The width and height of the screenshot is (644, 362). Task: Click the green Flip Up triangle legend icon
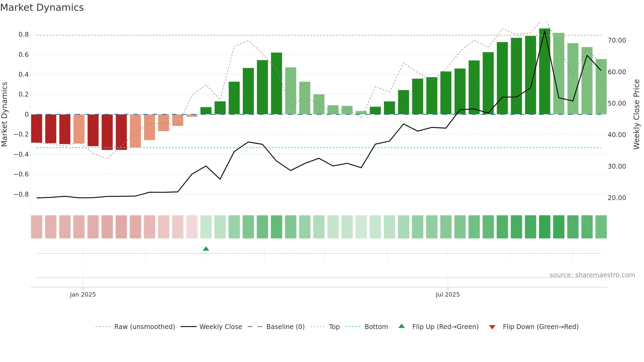[x=402, y=326]
